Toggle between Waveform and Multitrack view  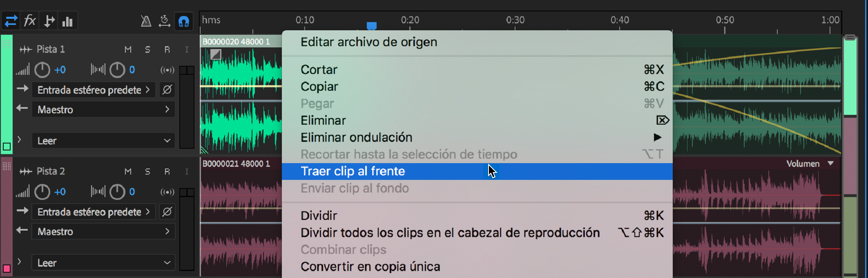tap(11, 20)
